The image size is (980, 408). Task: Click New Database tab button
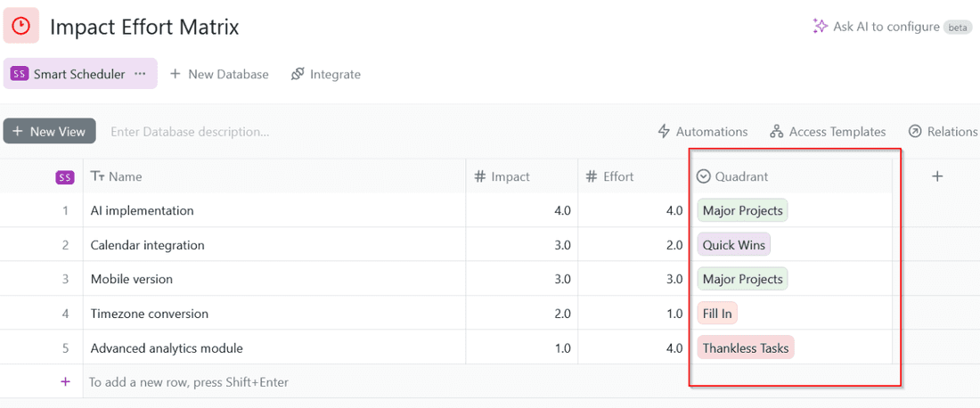coord(219,75)
